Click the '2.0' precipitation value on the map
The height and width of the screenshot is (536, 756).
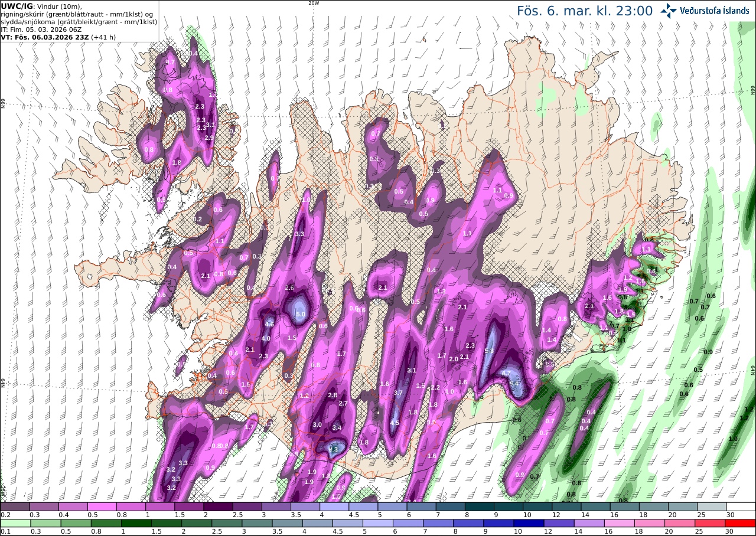(454, 359)
